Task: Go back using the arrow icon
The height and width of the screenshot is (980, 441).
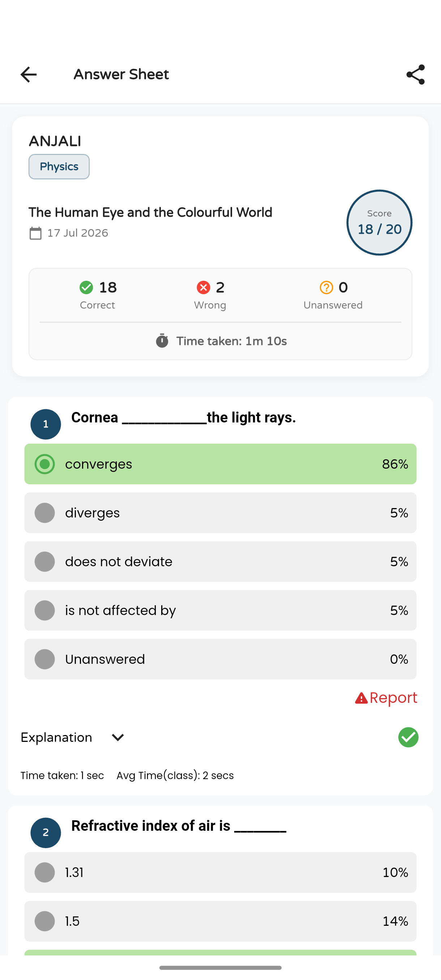Action: (x=29, y=74)
